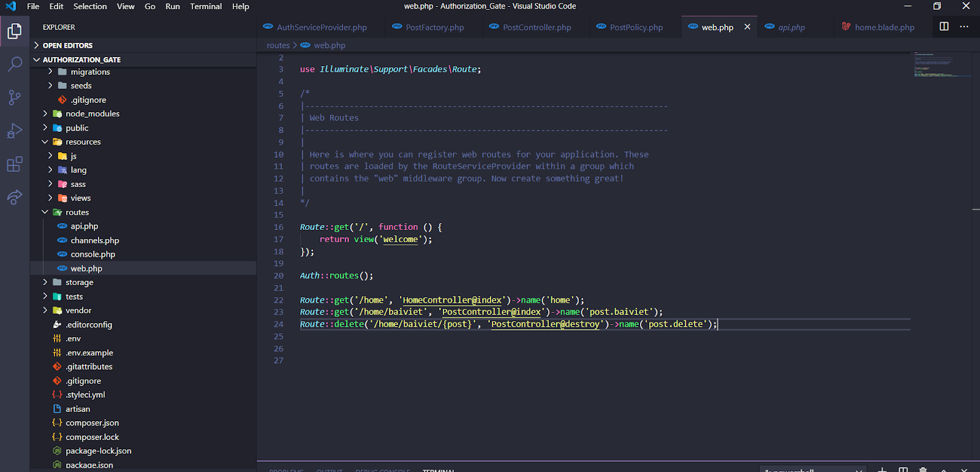Click the VS Code logo icon

(11, 6)
